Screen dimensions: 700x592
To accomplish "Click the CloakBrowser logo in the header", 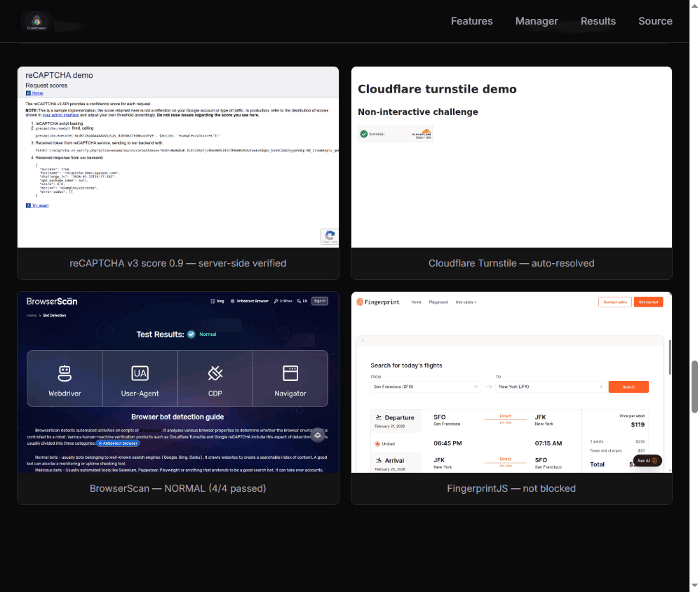I will pyautogui.click(x=36, y=21).
